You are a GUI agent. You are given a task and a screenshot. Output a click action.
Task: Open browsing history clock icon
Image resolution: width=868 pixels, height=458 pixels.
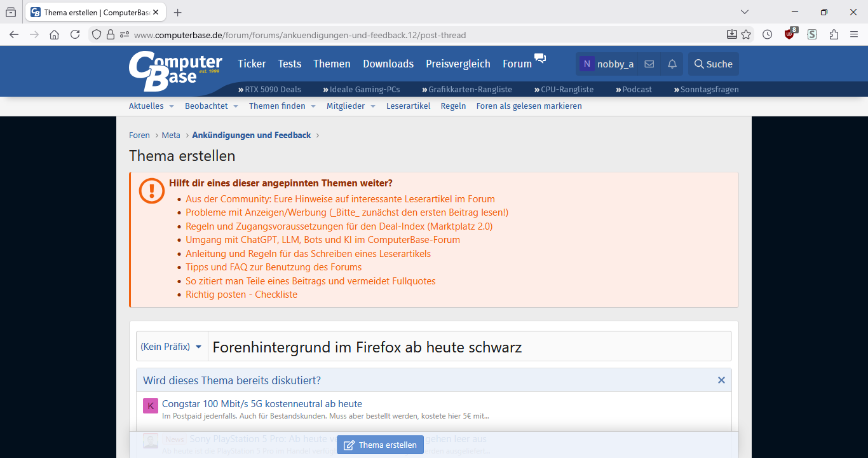[x=768, y=35]
